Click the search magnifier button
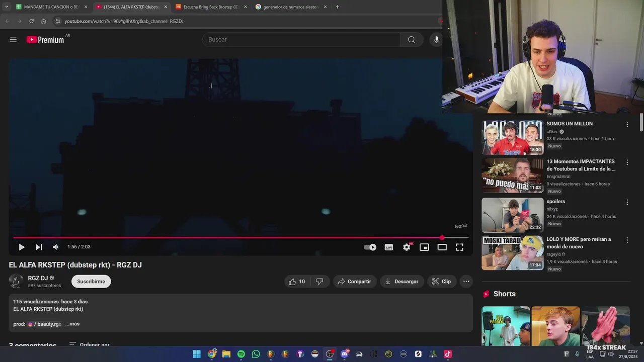This screenshot has height=362, width=644. point(412,40)
